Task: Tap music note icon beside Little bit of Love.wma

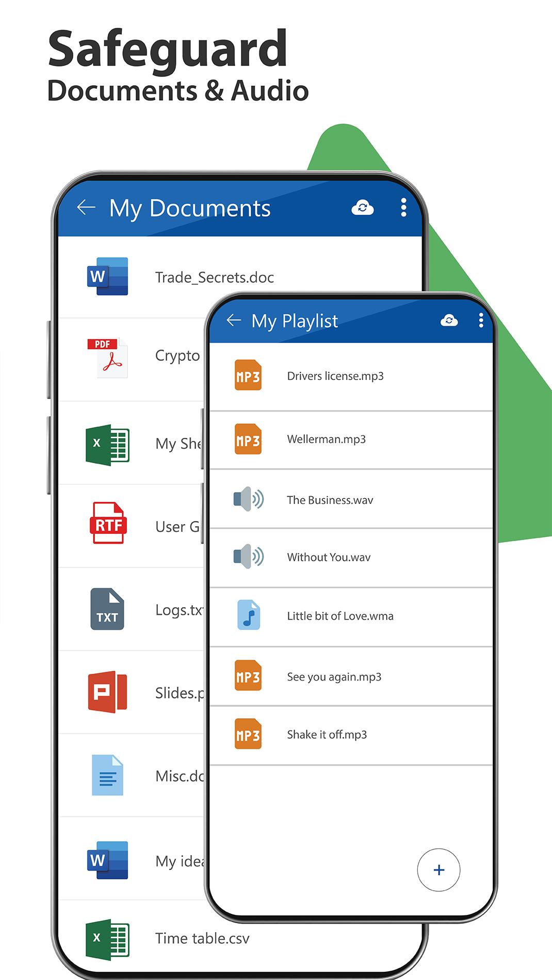Action: pyautogui.click(x=249, y=615)
